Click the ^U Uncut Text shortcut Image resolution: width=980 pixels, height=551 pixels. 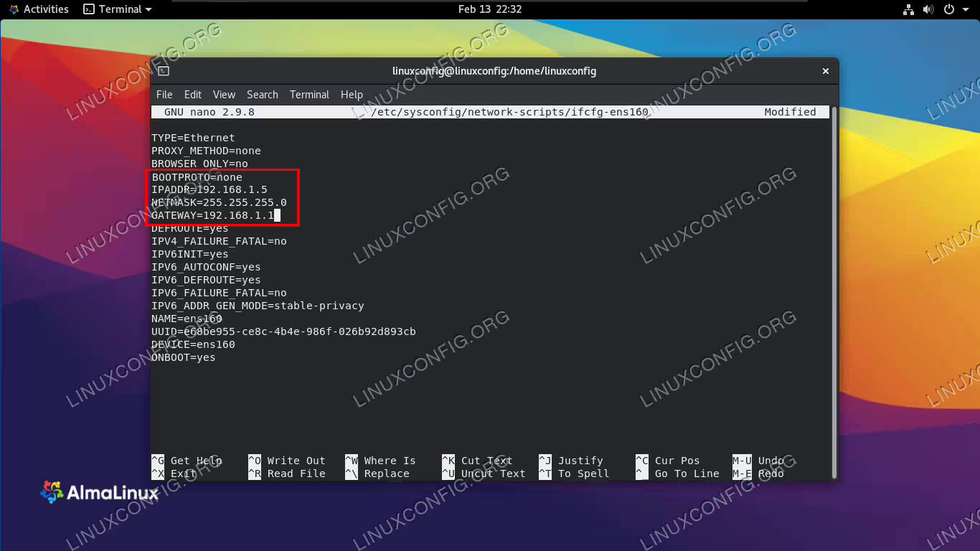pyautogui.click(x=484, y=474)
